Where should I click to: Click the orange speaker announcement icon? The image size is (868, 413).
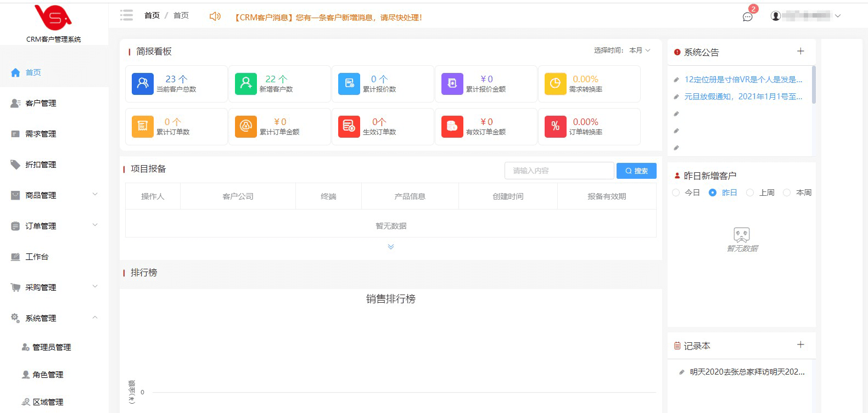pos(215,16)
